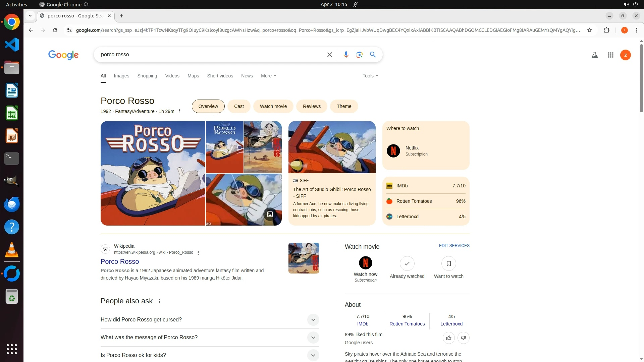Click the thumbs up like button

448,338
